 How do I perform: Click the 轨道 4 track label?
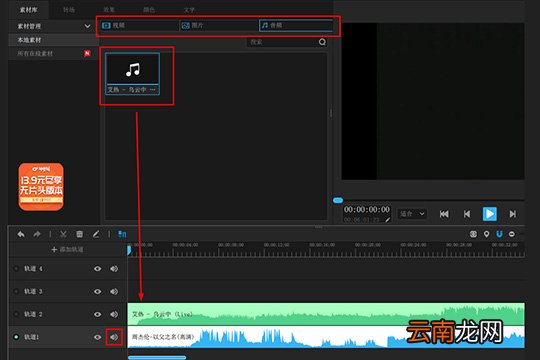pyautogui.click(x=33, y=269)
